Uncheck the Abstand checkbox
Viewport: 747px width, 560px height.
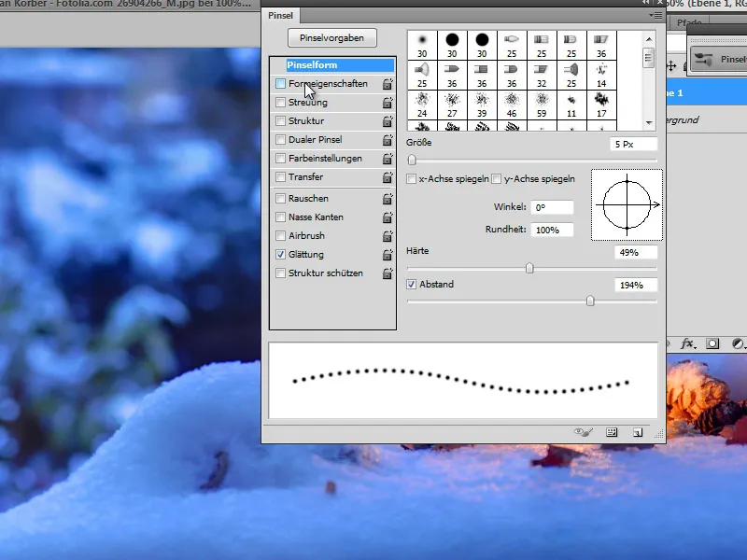point(411,285)
